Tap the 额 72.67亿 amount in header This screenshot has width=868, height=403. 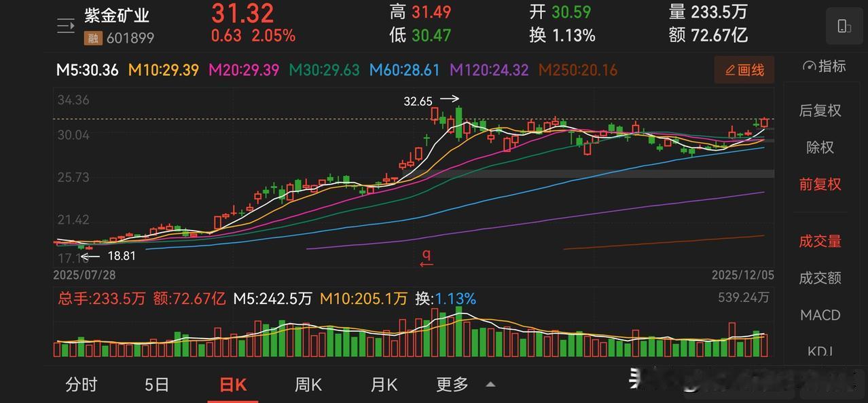click(x=708, y=35)
